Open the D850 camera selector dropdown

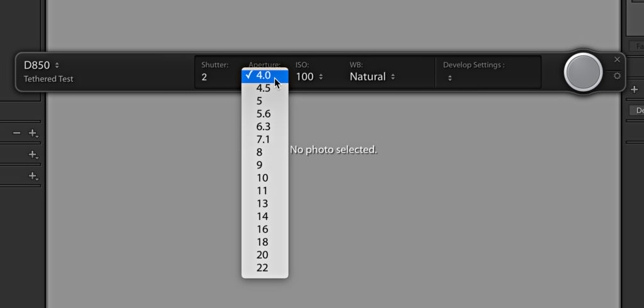point(42,65)
